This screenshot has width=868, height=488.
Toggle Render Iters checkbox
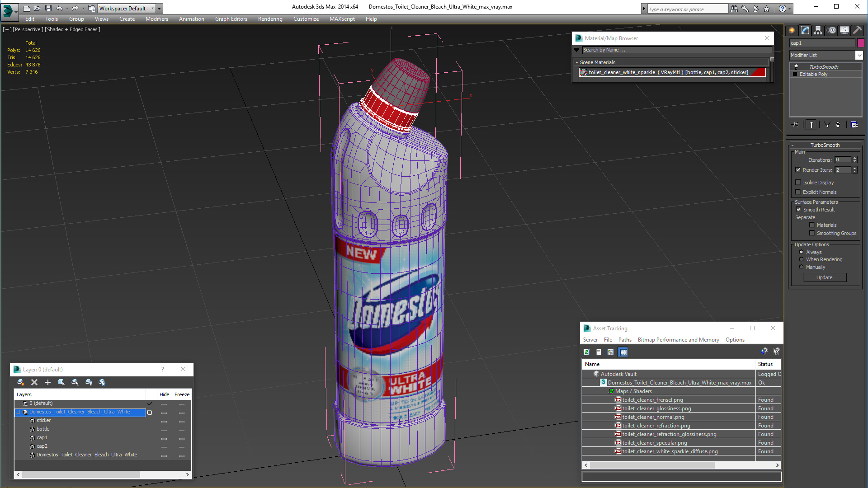[x=798, y=170]
